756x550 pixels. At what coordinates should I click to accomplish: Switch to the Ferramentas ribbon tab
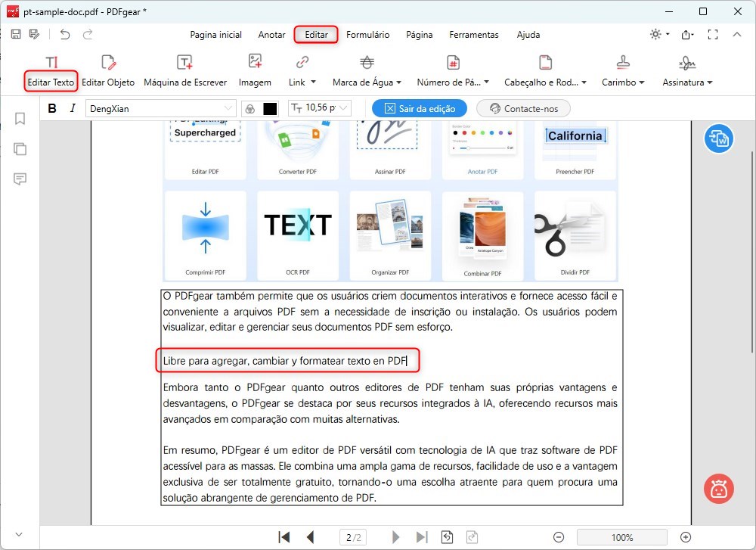474,35
